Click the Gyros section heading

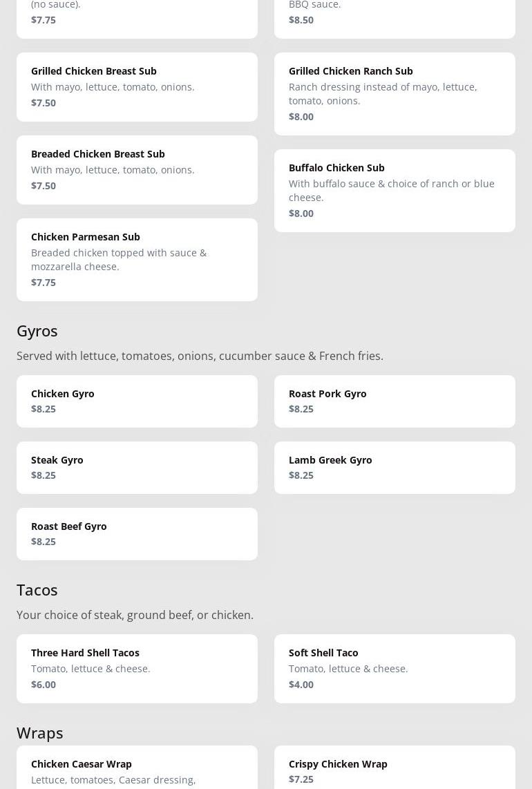[x=37, y=331]
